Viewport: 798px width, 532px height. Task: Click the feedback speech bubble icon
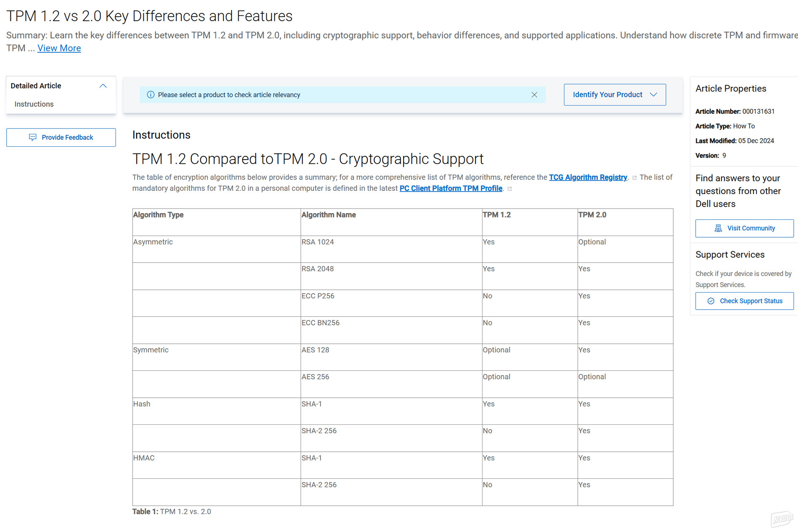click(x=33, y=138)
